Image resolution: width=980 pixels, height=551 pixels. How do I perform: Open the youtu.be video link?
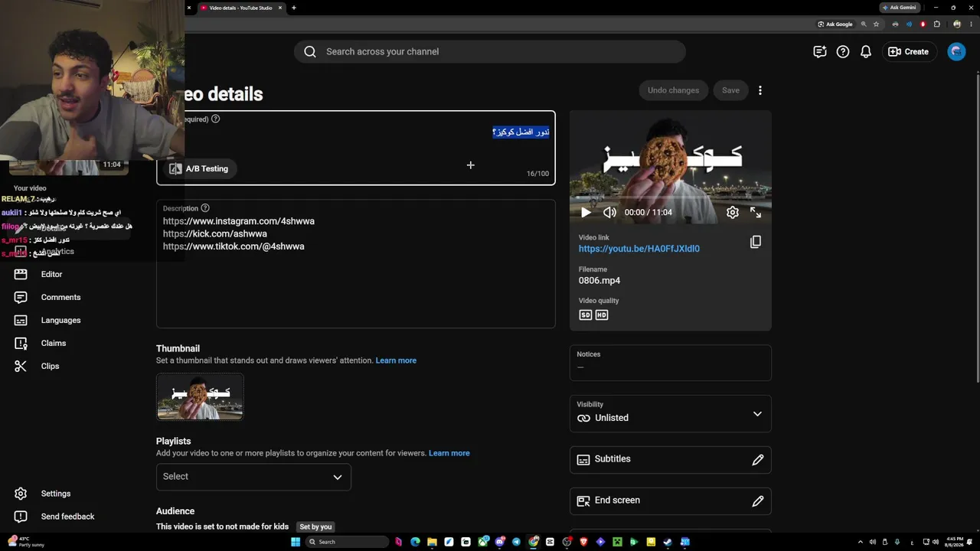639,249
